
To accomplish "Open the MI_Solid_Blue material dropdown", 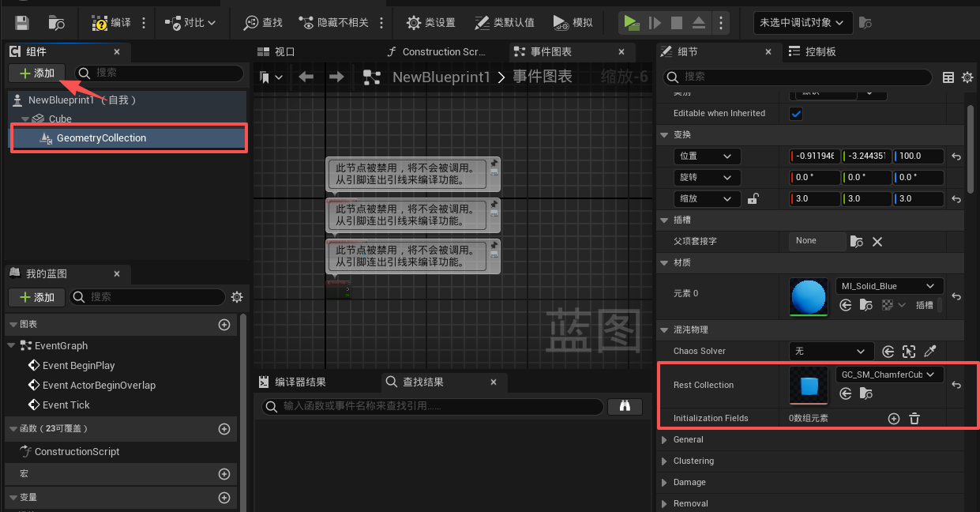I will (x=889, y=286).
